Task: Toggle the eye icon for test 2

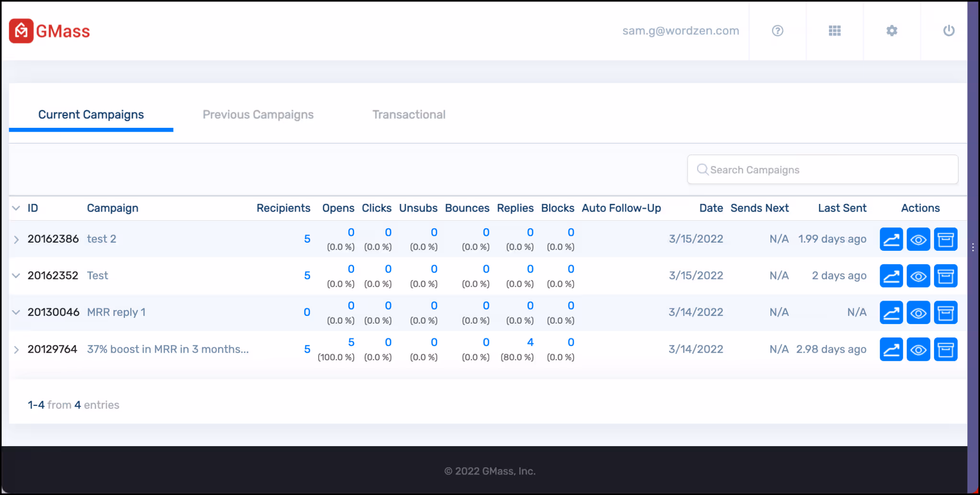Action: pyautogui.click(x=918, y=239)
